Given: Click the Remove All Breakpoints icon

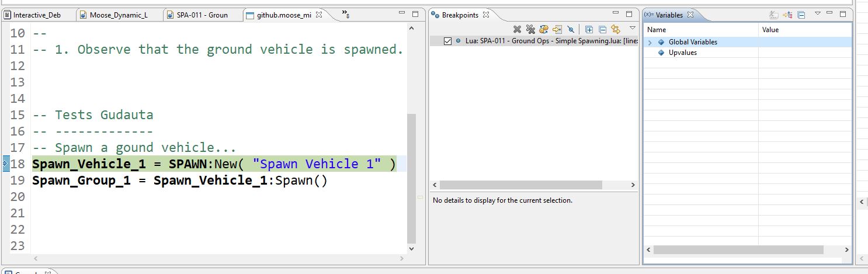Looking at the screenshot, I should coord(530,29).
